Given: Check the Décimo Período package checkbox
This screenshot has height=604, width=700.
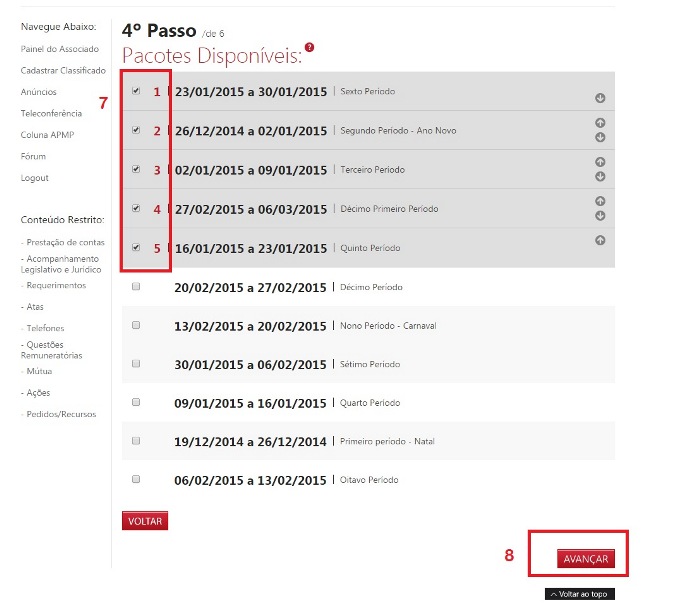Looking at the screenshot, I should point(136,286).
